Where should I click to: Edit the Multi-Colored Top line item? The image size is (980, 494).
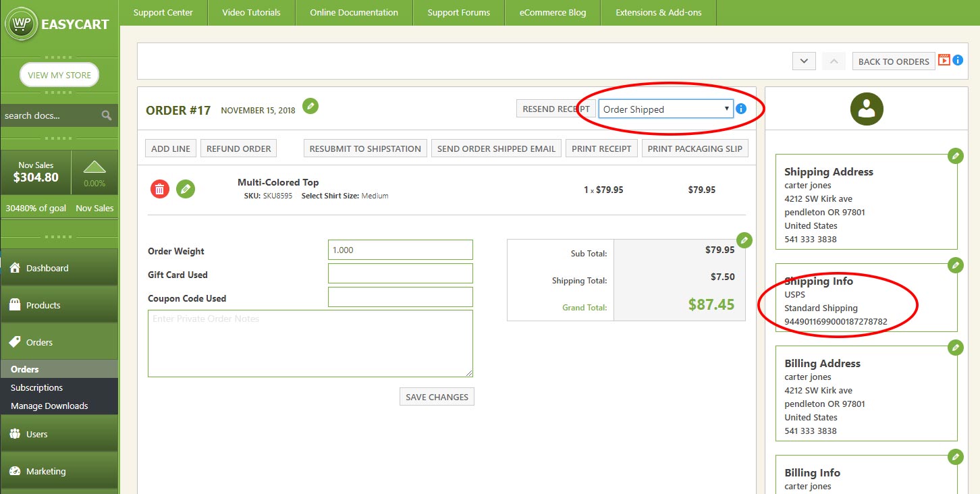[186, 190]
